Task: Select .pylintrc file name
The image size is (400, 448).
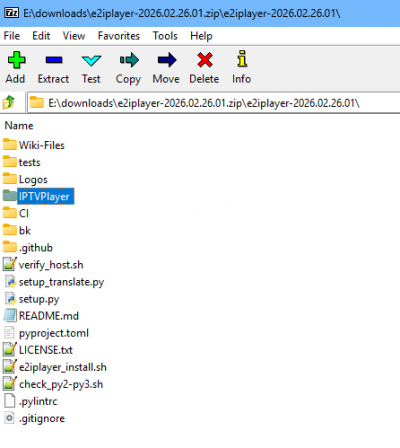Action: coord(38,401)
